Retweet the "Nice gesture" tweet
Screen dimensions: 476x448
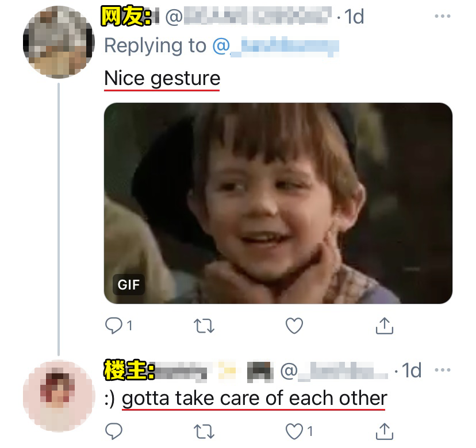pos(205,326)
